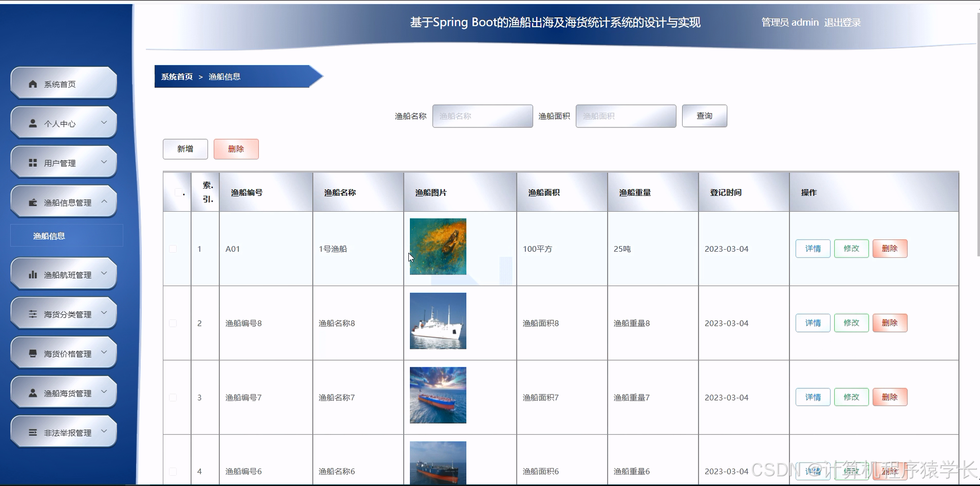Screen dimensions: 980x486
Task: Click 退出登录 to log out
Action: [843, 22]
